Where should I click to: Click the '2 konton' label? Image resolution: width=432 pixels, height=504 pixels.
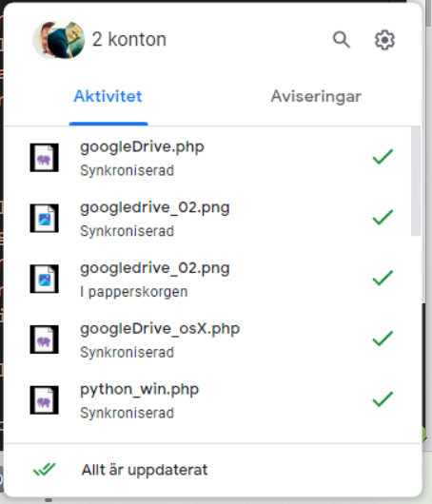tap(129, 40)
